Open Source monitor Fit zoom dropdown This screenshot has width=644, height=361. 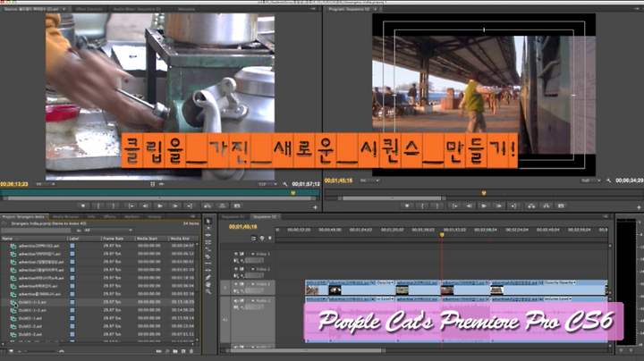tap(46, 184)
